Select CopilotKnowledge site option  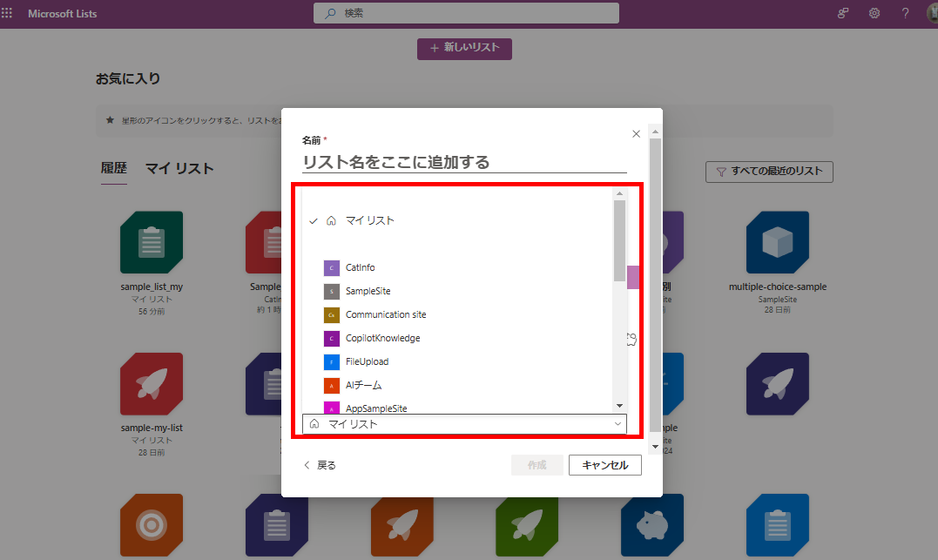457,338
